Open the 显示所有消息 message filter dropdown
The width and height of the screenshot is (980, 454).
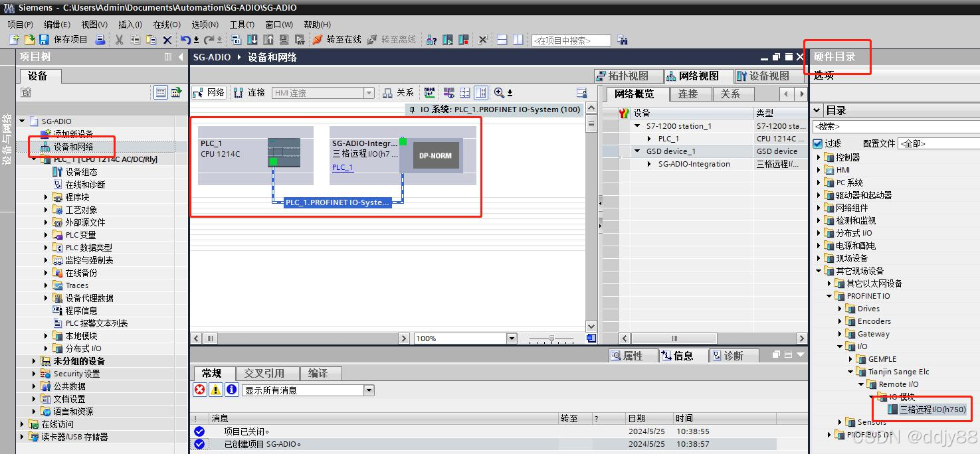tap(369, 390)
